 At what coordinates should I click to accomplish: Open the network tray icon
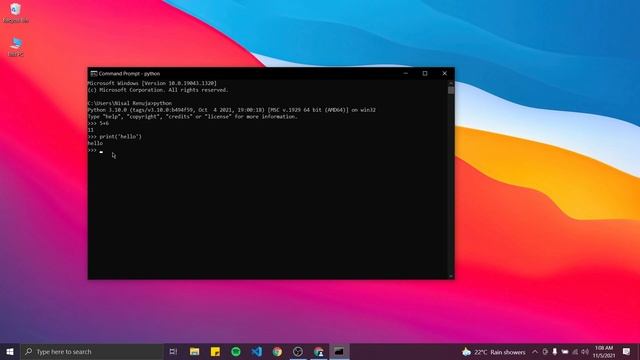[x=575, y=352]
